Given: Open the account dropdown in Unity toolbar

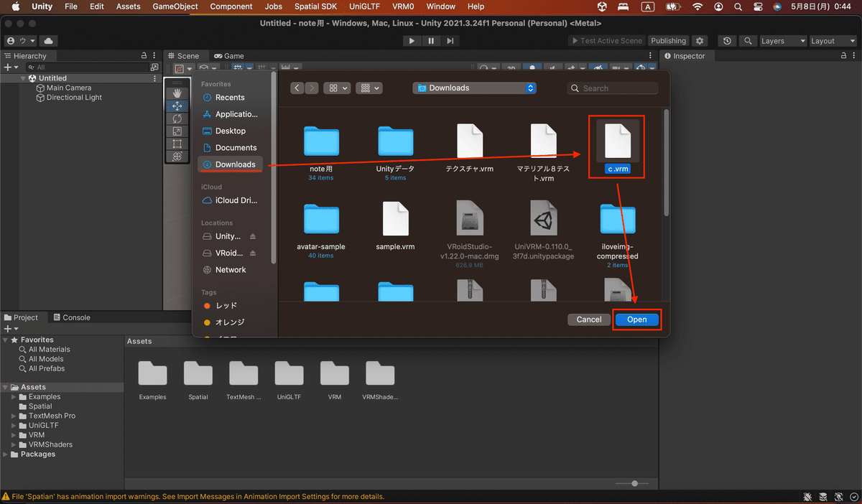Looking at the screenshot, I should point(19,41).
